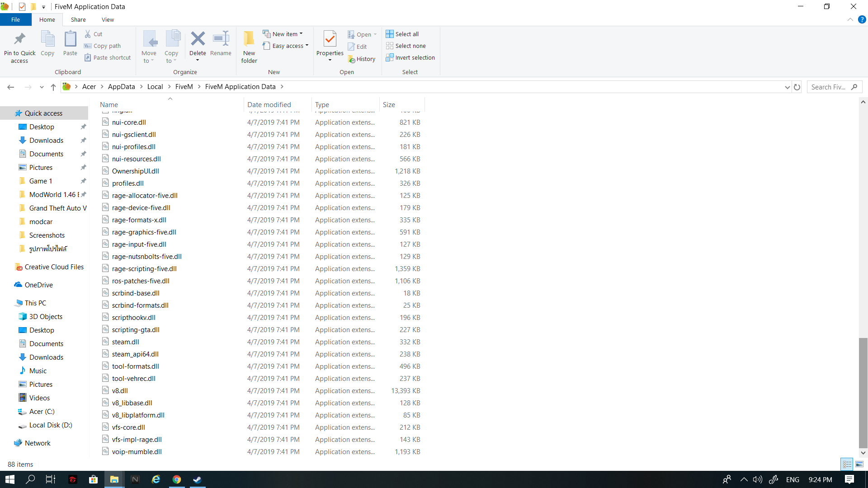Viewport: 868px width, 488px height.
Task: Click Select all in the ribbon
Action: 402,34
